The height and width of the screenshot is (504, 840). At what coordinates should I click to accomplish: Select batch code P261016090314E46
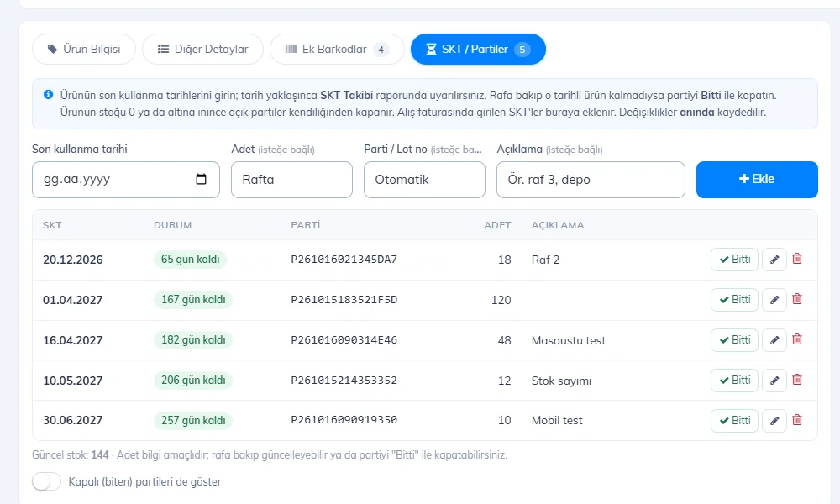pos(344,340)
